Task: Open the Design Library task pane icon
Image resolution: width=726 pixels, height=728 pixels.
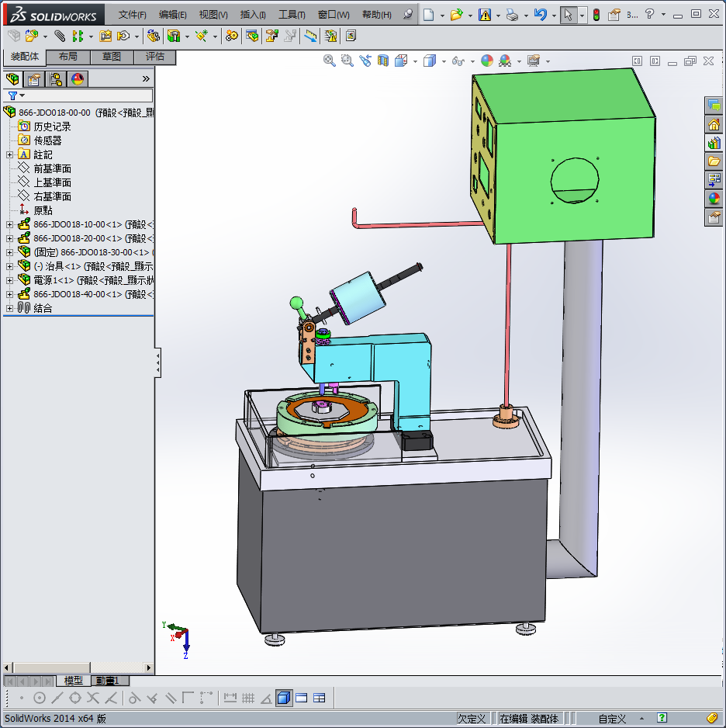Action: [714, 143]
